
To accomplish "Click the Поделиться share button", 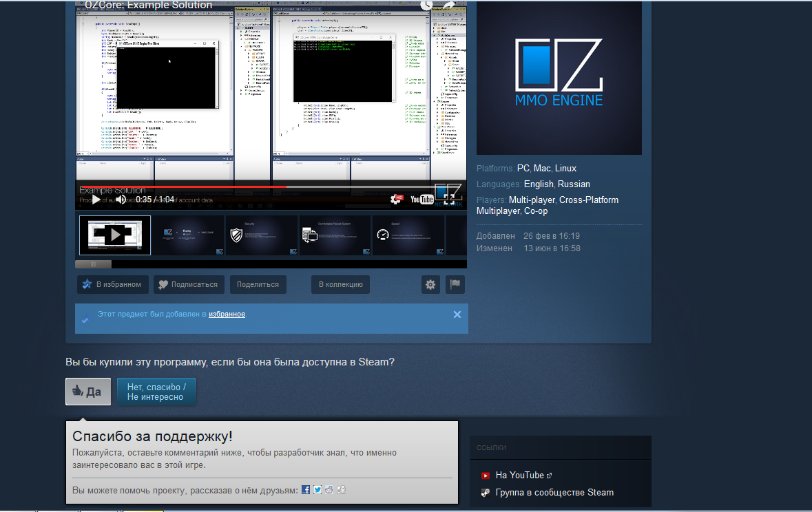I will [x=258, y=284].
